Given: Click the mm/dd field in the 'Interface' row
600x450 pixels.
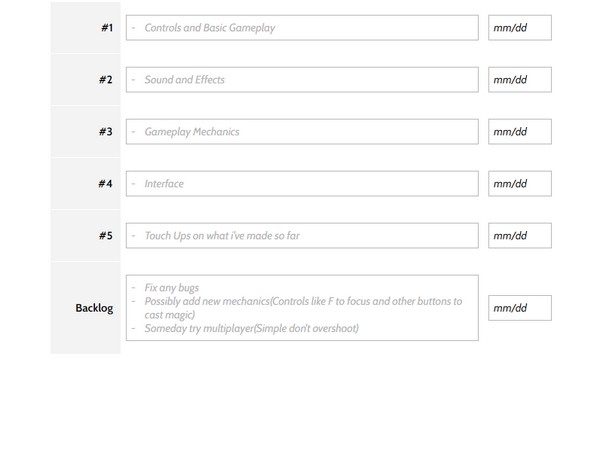Looking at the screenshot, I should click(x=519, y=184).
